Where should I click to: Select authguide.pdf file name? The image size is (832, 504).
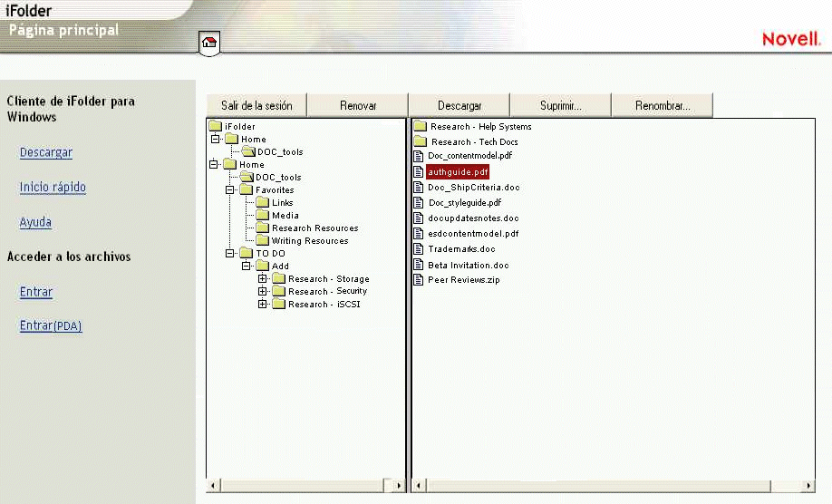click(458, 172)
